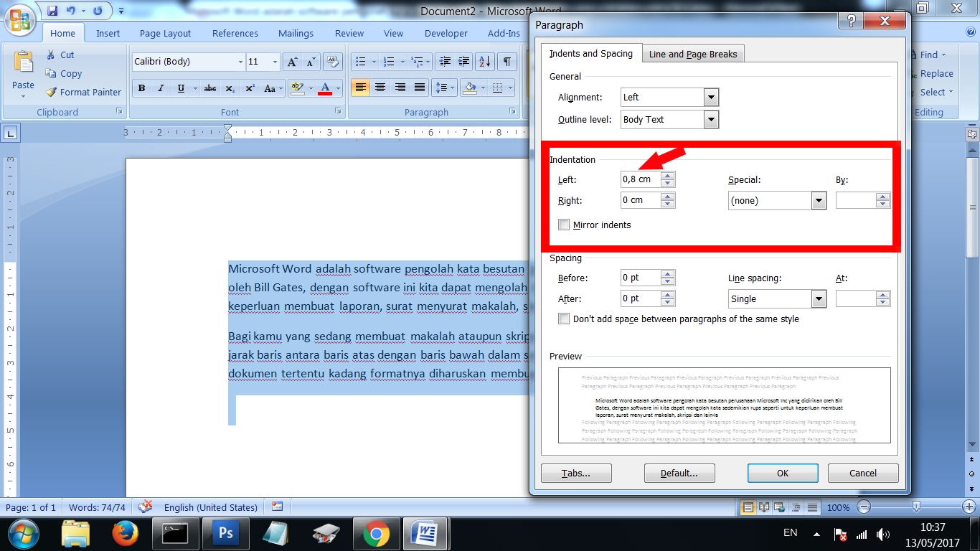Open the References ribbon tab
Viewport: 980px width, 551px height.
pyautogui.click(x=235, y=33)
